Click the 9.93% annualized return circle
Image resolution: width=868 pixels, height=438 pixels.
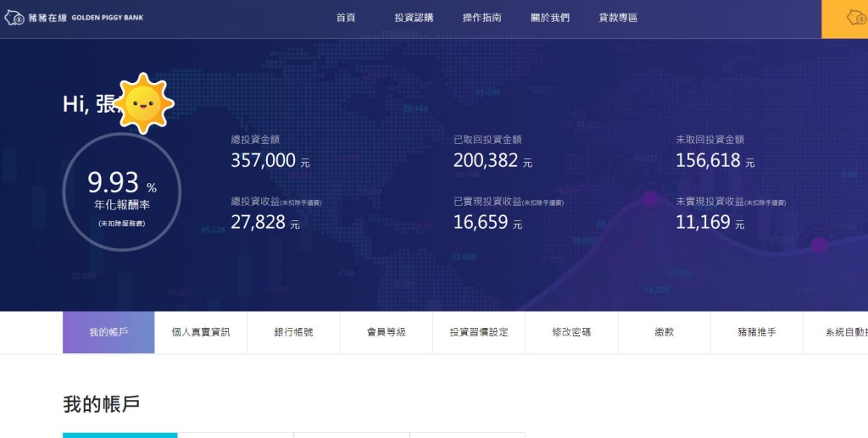[121, 192]
